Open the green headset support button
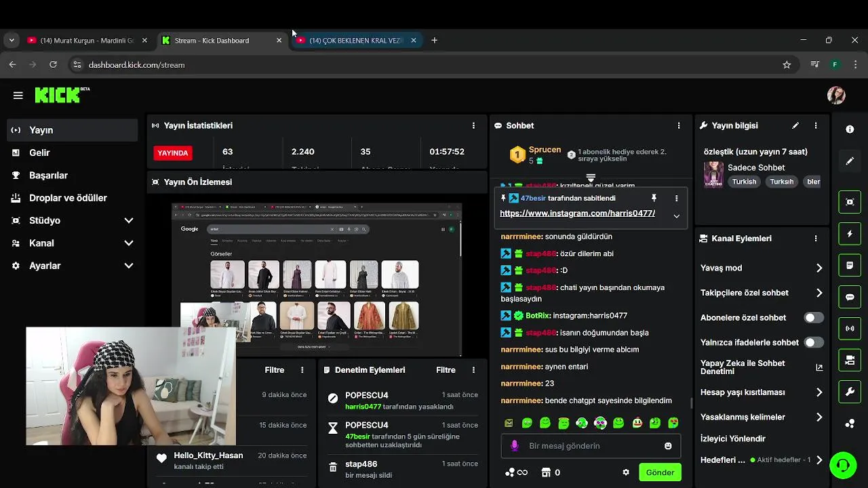Screen dimensions: 868x488 [843, 465]
